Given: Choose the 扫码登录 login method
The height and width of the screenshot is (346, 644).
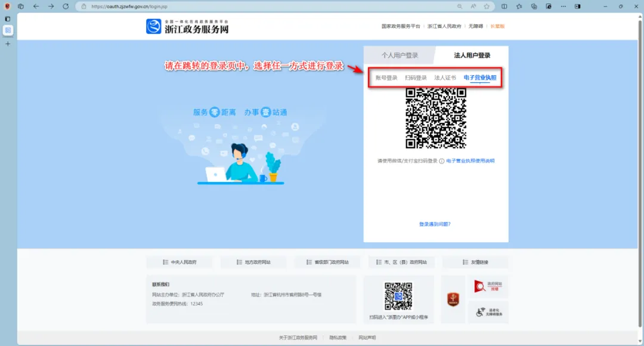Looking at the screenshot, I should (x=416, y=78).
